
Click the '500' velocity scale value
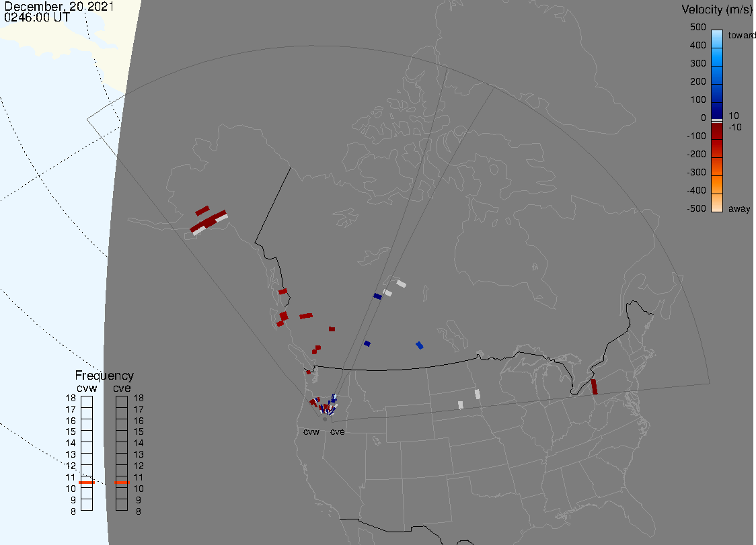(697, 27)
